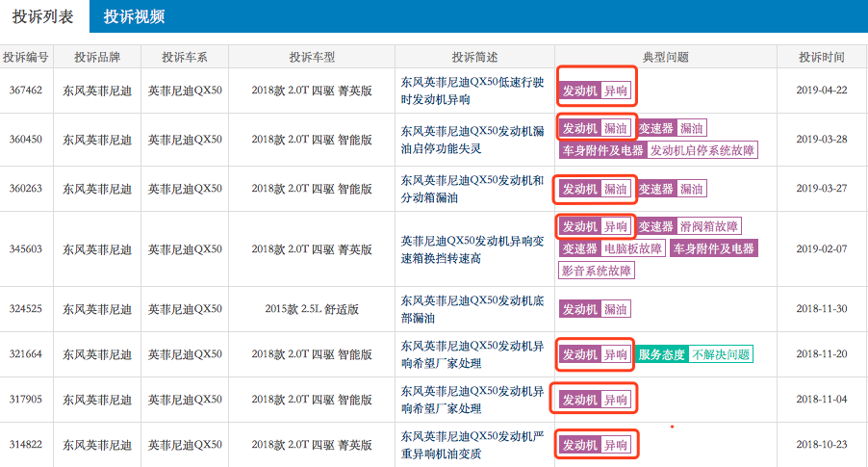Open description 发动机异响希望厂家处理 in row 317905

pyautogui.click(x=472, y=400)
